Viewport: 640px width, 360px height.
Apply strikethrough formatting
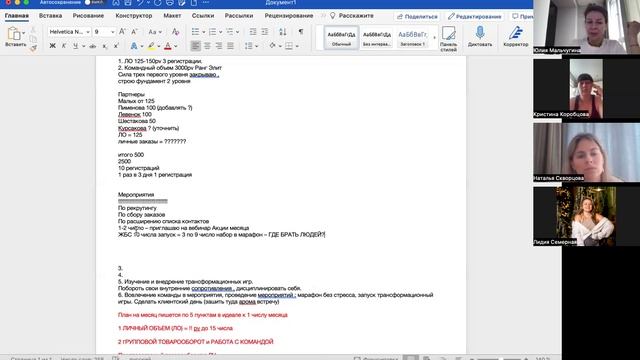[93, 46]
